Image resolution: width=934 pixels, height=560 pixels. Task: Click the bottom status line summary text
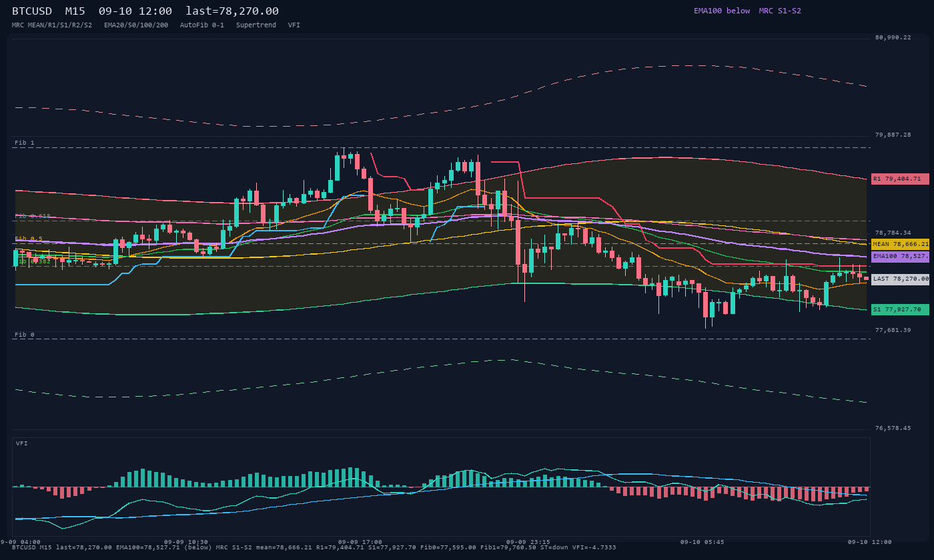314,547
